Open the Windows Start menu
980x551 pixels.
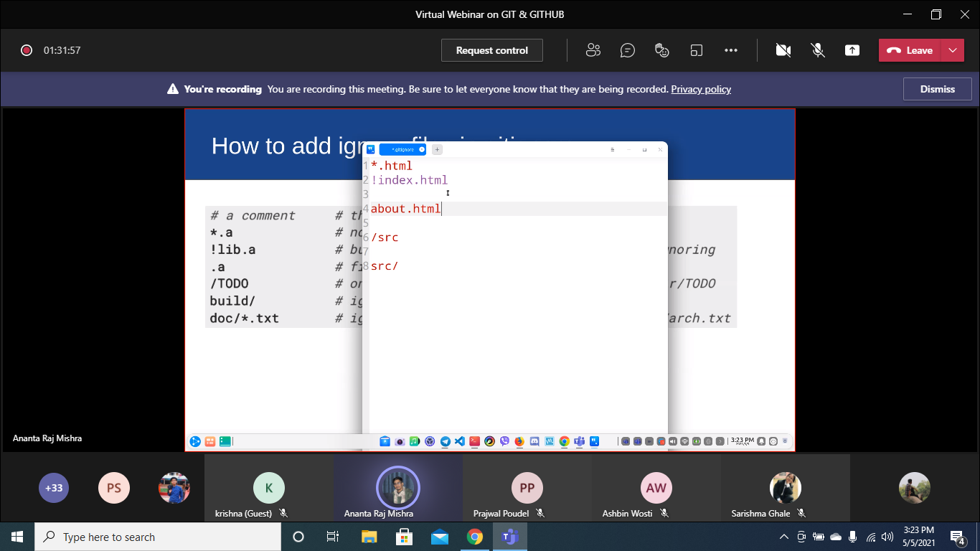(17, 537)
